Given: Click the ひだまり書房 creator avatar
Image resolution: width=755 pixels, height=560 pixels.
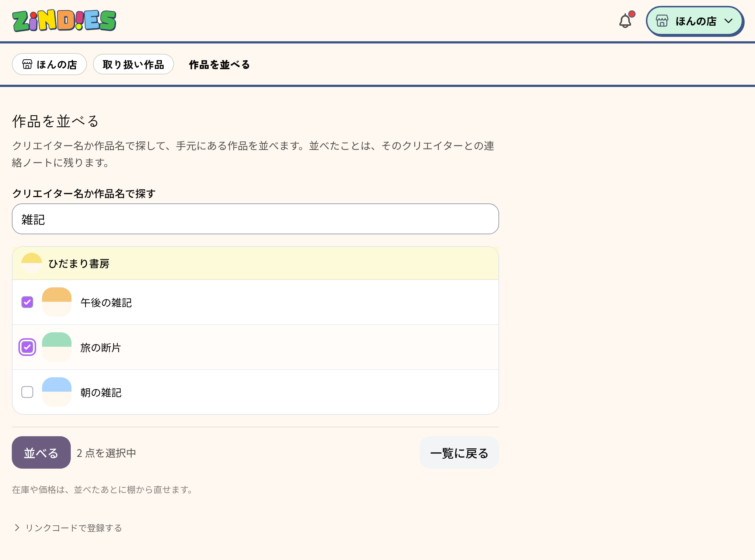Looking at the screenshot, I should 32,263.
